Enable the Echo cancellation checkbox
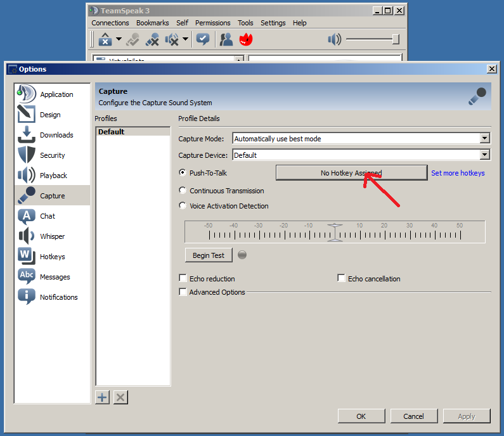 (341, 278)
